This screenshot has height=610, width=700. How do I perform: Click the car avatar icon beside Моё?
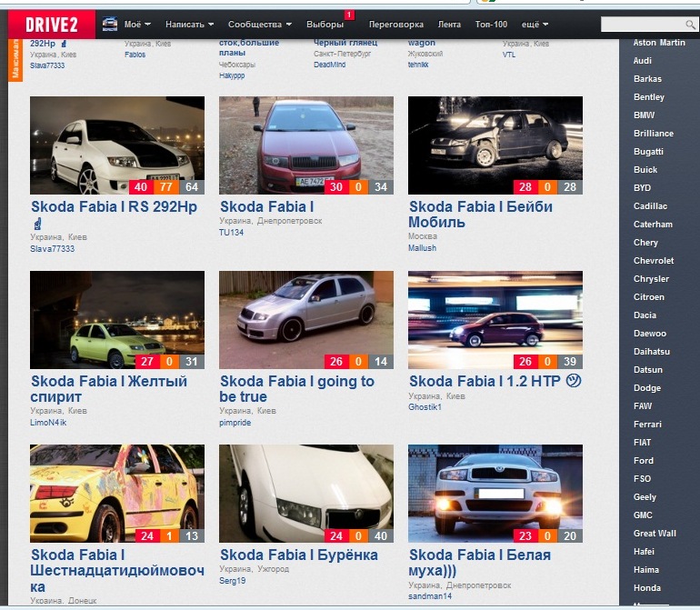[x=110, y=25]
